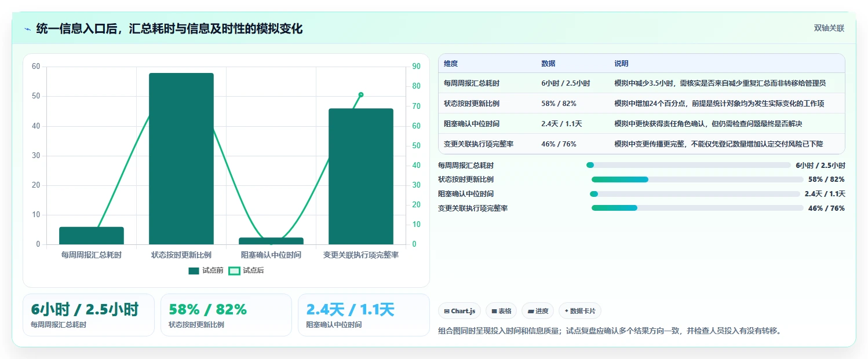The image size is (868, 359).
Task: Click the description starting 模拟中增加24个百分点
Action: coord(719,104)
